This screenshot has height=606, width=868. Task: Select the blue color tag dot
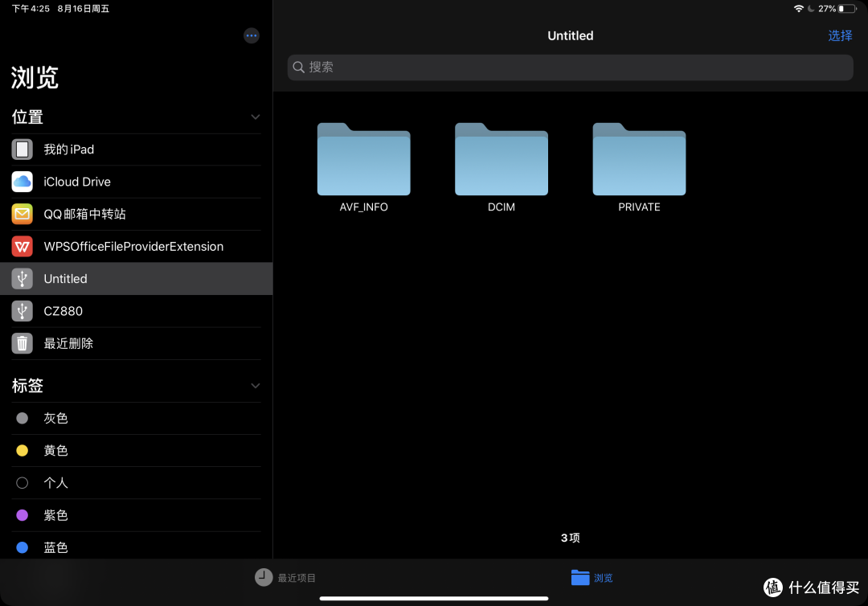click(x=23, y=547)
